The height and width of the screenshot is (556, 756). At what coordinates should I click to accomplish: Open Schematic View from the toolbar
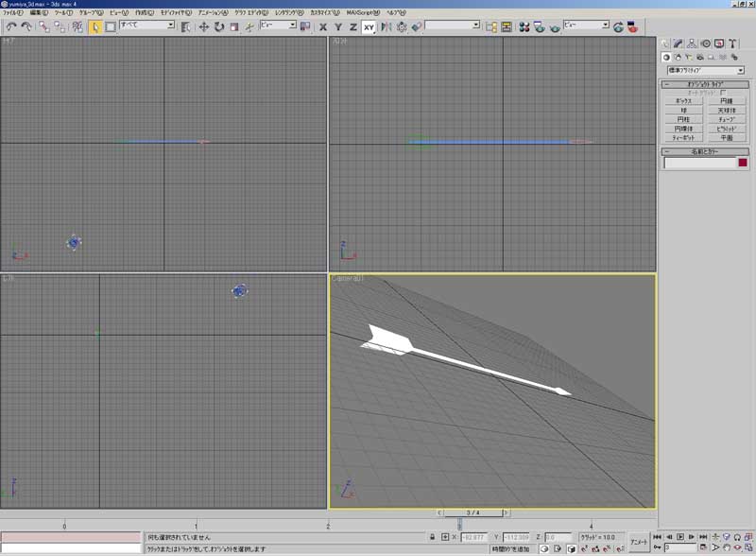pyautogui.click(x=507, y=26)
